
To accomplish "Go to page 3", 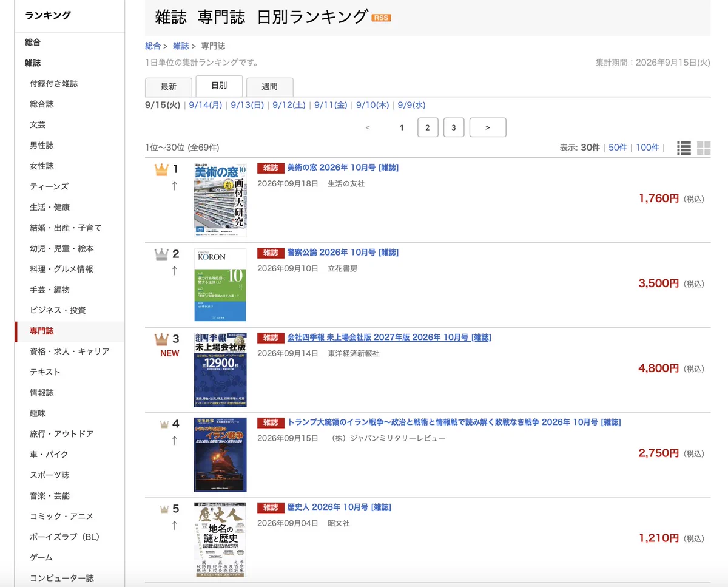I will click(x=453, y=127).
